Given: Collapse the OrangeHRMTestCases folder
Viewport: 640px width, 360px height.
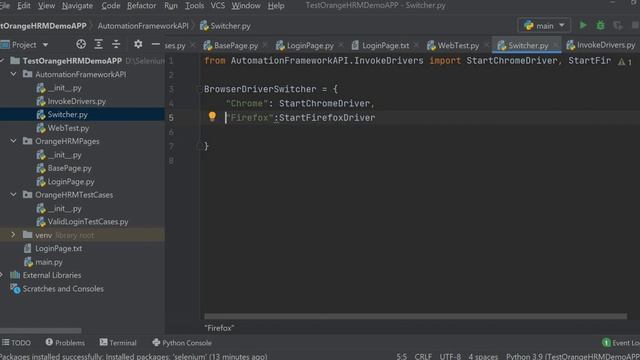Looking at the screenshot, I should click(x=13, y=195).
